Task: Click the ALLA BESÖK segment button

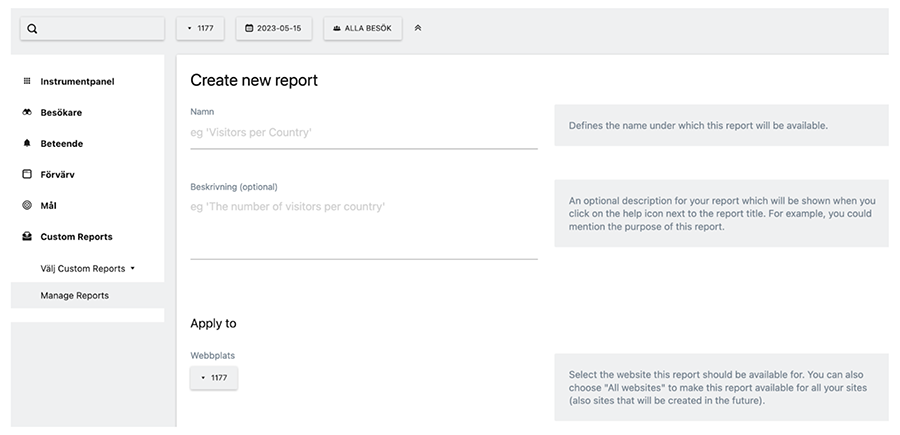Action: (362, 29)
